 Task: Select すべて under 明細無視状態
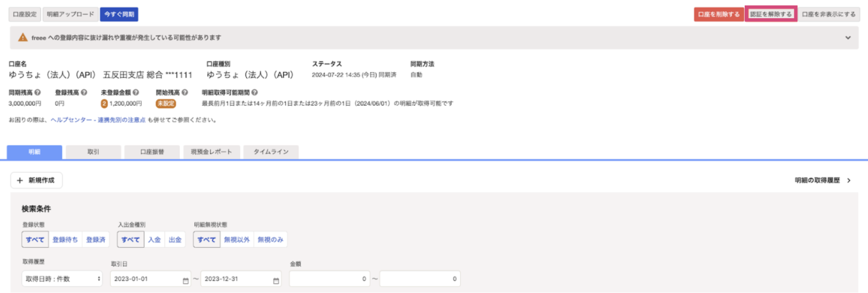click(x=207, y=240)
